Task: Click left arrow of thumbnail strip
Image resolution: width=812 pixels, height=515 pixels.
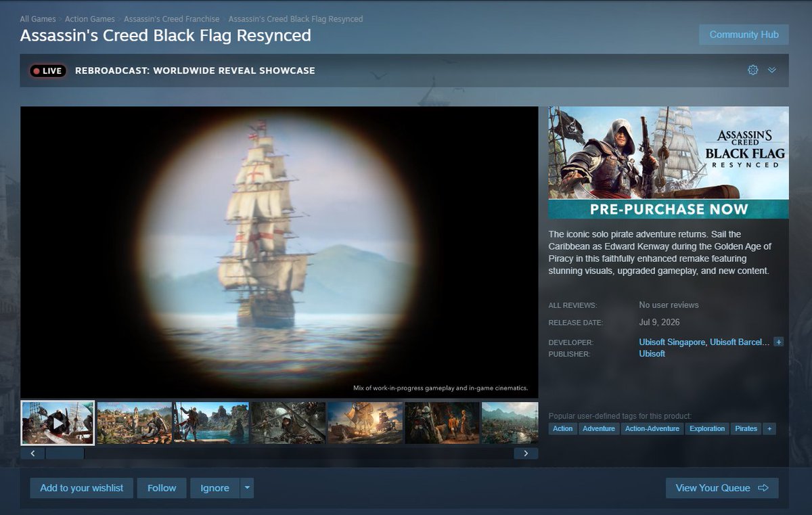Action: click(32, 453)
